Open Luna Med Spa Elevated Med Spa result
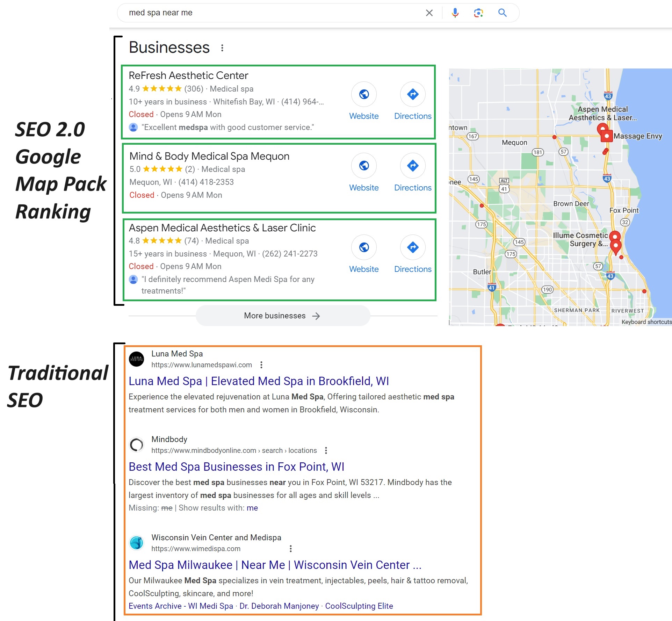This screenshot has height=621, width=672. 259,381
